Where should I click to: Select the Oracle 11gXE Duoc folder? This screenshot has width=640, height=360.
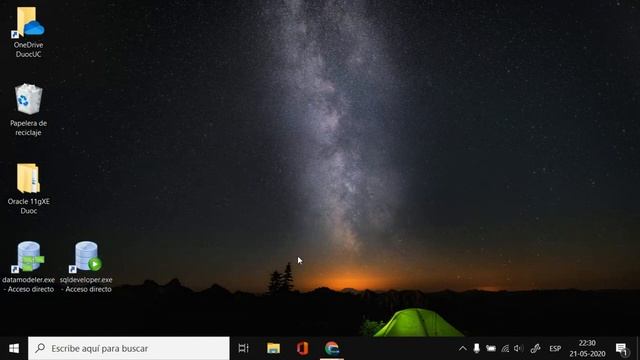click(x=29, y=189)
